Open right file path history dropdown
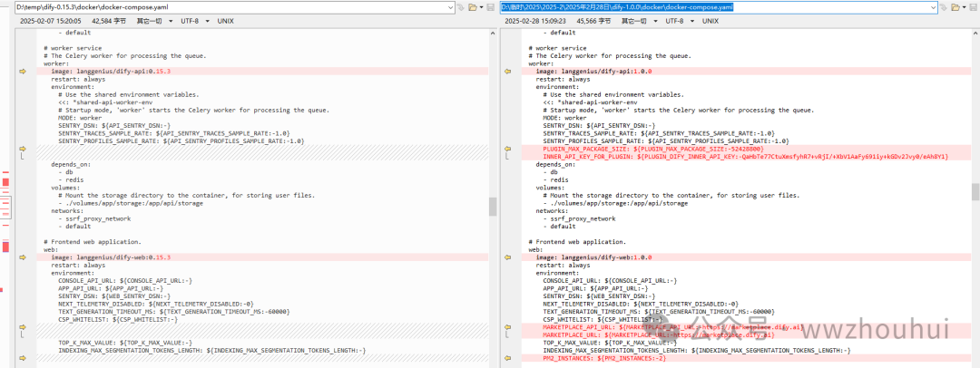Image resolution: width=980 pixels, height=368 pixels. coord(935,6)
